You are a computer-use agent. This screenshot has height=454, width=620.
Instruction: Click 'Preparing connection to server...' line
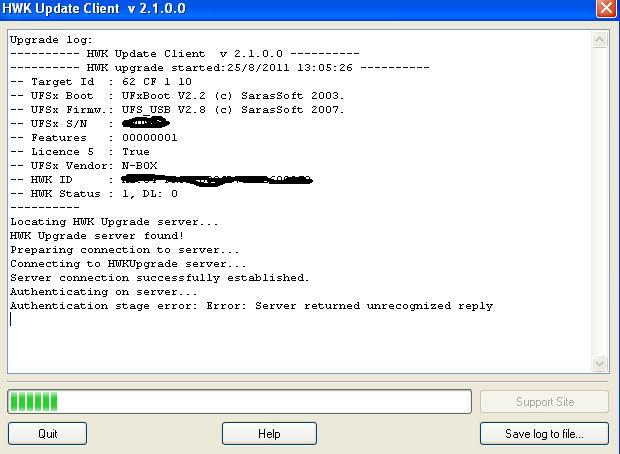click(125, 250)
